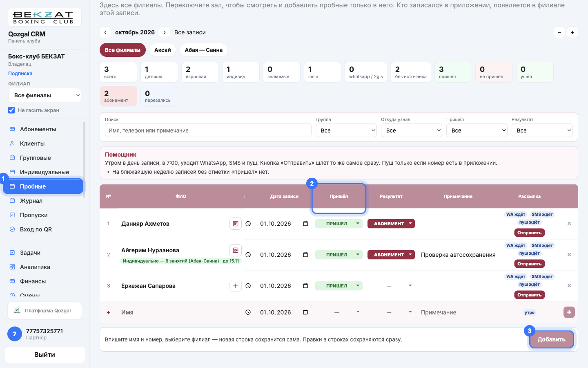
Task: Zoom in with plus button
Action: coord(572,32)
